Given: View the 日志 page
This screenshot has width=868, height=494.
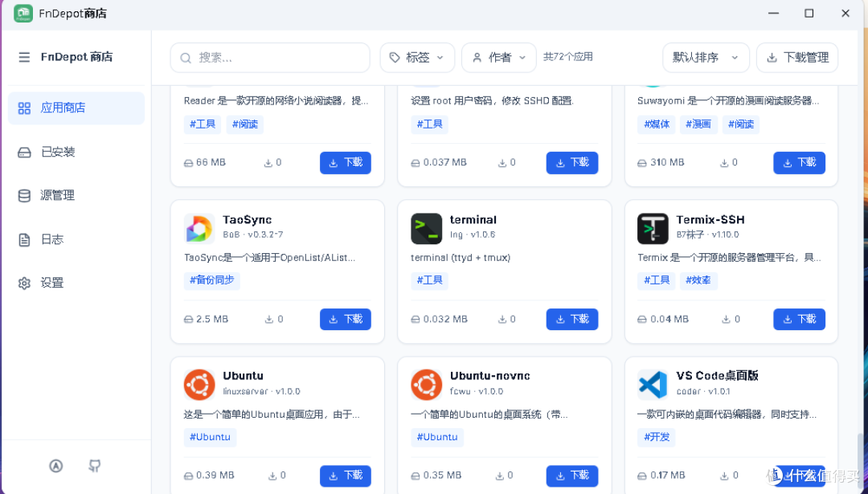Looking at the screenshot, I should pos(76,239).
